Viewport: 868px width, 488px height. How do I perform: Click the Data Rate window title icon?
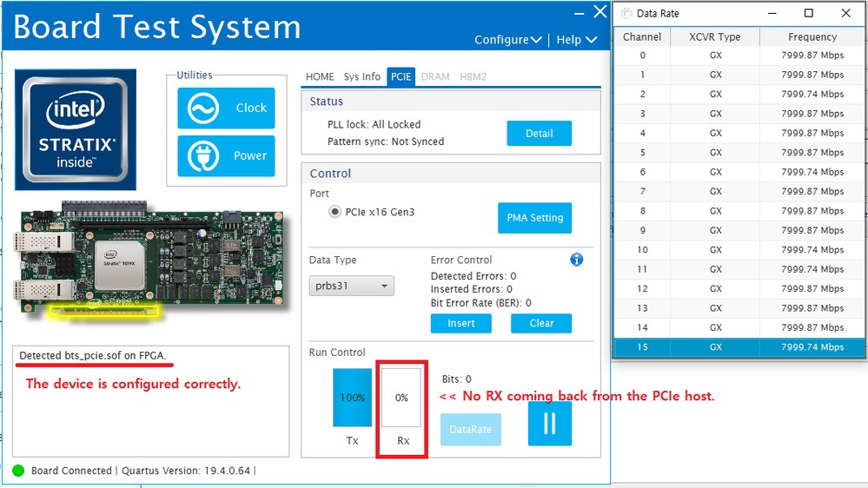[x=626, y=13]
